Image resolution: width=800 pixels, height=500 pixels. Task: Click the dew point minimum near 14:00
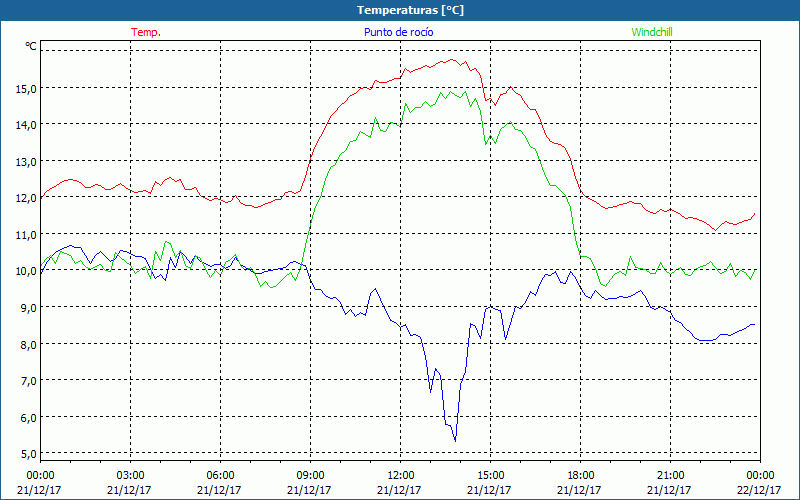coord(455,440)
